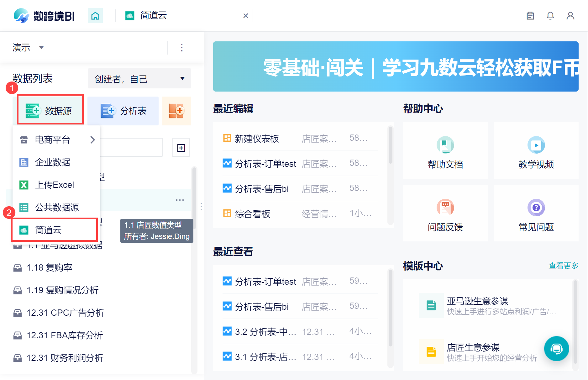This screenshot has height=380, width=588.
Task: Open 3.1 分析表-店… in recently viewed
Action: pyautogui.click(x=300, y=356)
